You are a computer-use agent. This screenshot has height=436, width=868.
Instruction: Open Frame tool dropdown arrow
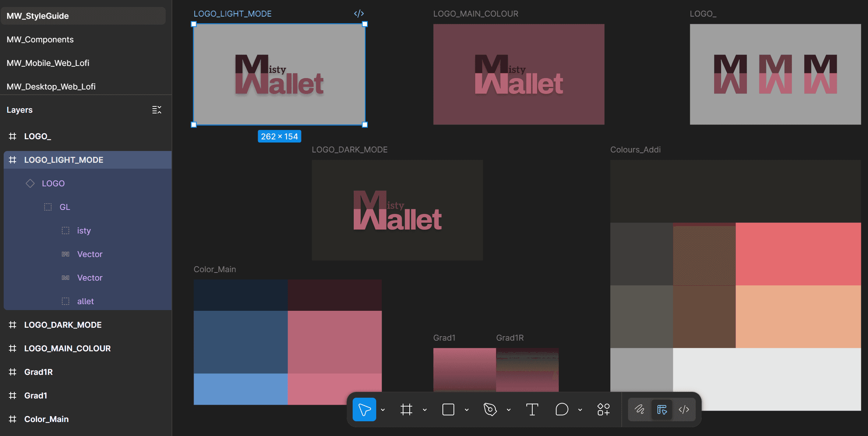[x=425, y=410]
